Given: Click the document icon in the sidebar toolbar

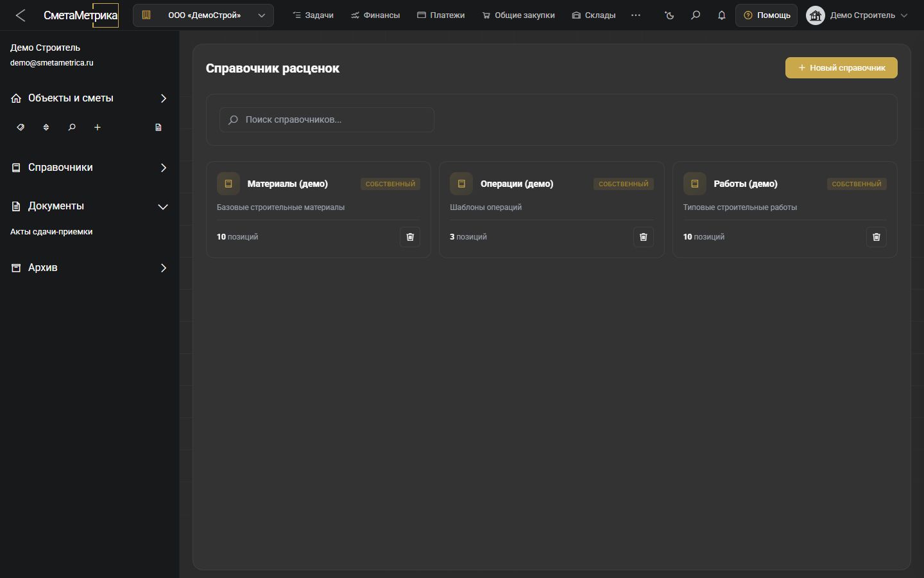Looking at the screenshot, I should (158, 127).
